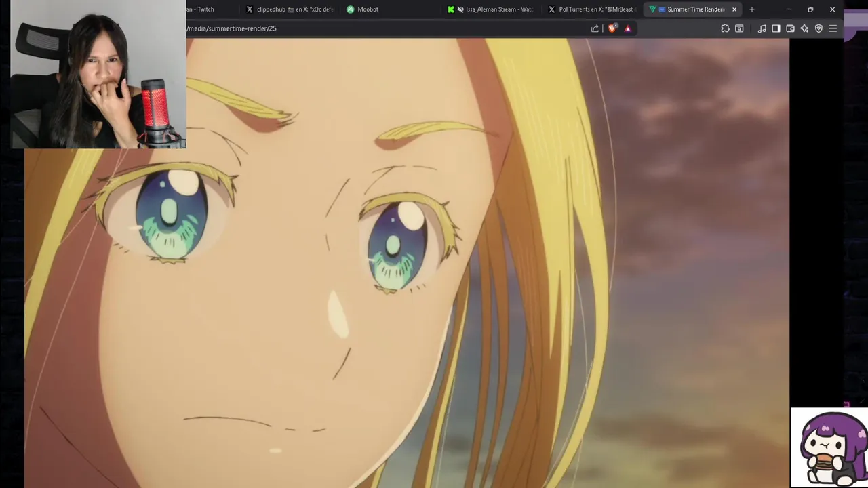Open the browser hamburger menu
This screenshot has height=488, width=868.
point(833,28)
